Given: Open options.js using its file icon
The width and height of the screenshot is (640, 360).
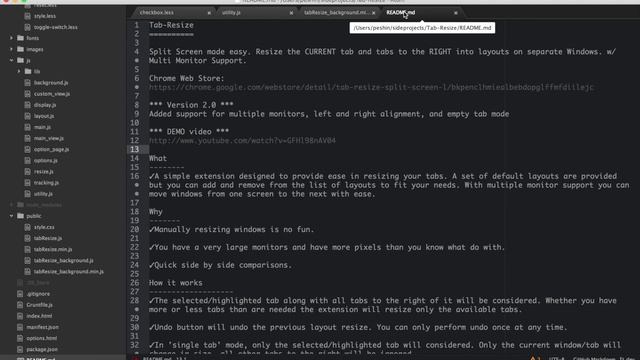Looking at the screenshot, I should 27,160.
